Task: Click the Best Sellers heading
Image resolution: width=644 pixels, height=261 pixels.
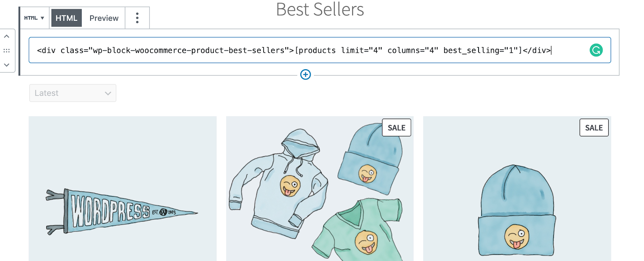Action: coord(320,10)
